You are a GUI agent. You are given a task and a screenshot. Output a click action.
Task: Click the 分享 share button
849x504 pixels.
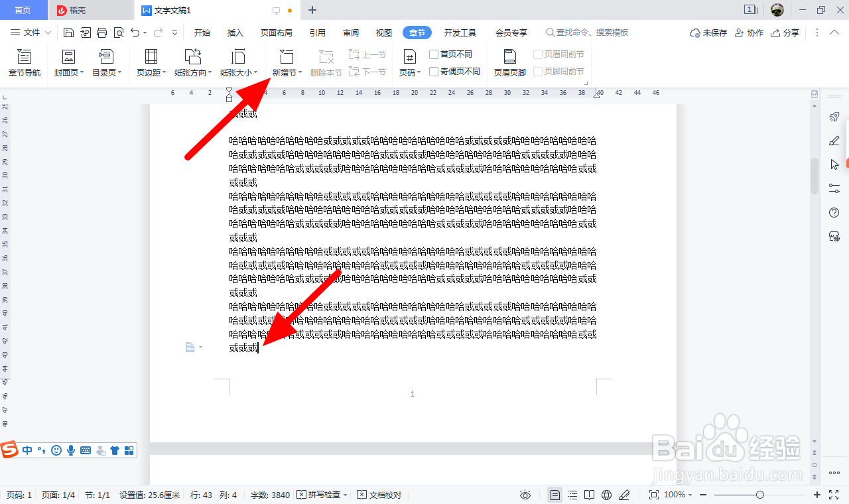click(785, 32)
